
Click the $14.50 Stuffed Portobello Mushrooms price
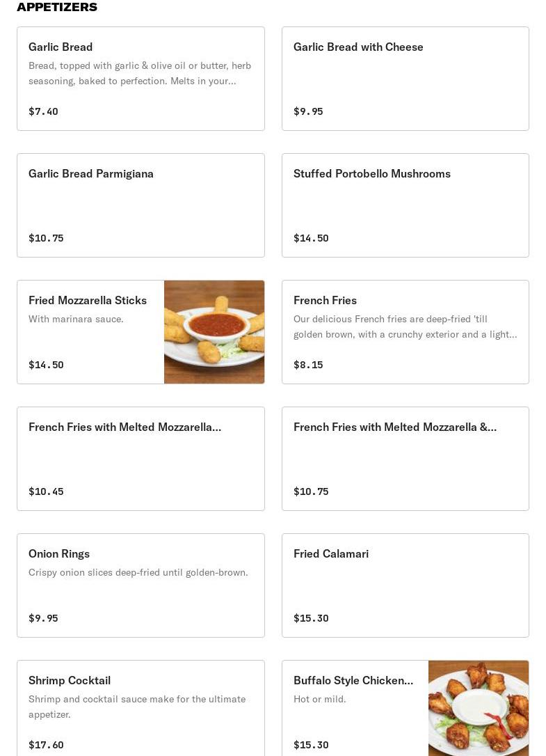point(311,238)
